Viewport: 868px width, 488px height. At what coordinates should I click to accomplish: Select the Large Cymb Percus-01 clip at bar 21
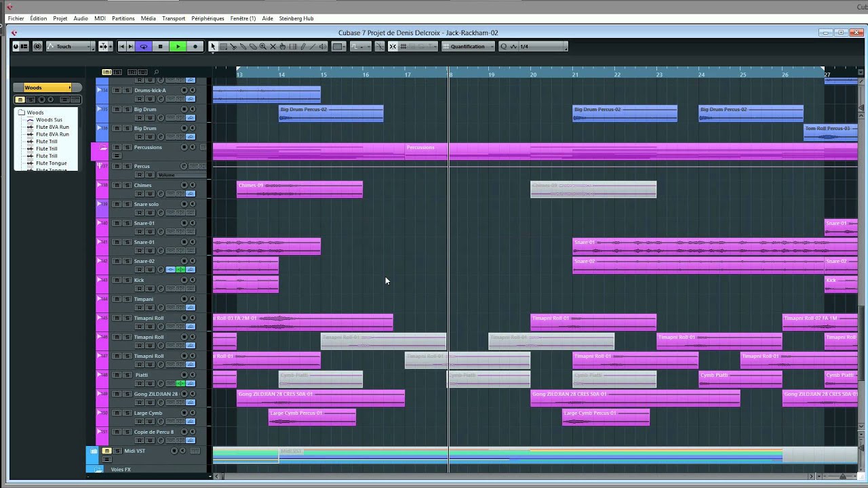pos(606,417)
